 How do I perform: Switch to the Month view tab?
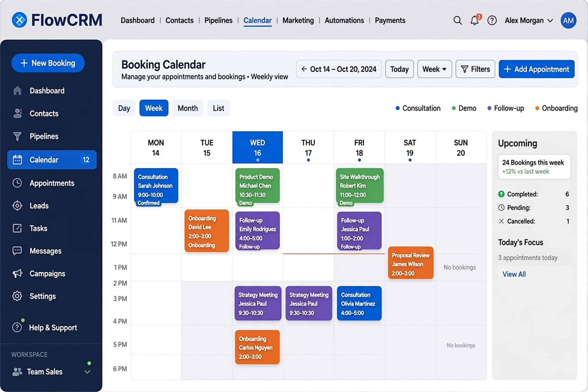pos(188,108)
